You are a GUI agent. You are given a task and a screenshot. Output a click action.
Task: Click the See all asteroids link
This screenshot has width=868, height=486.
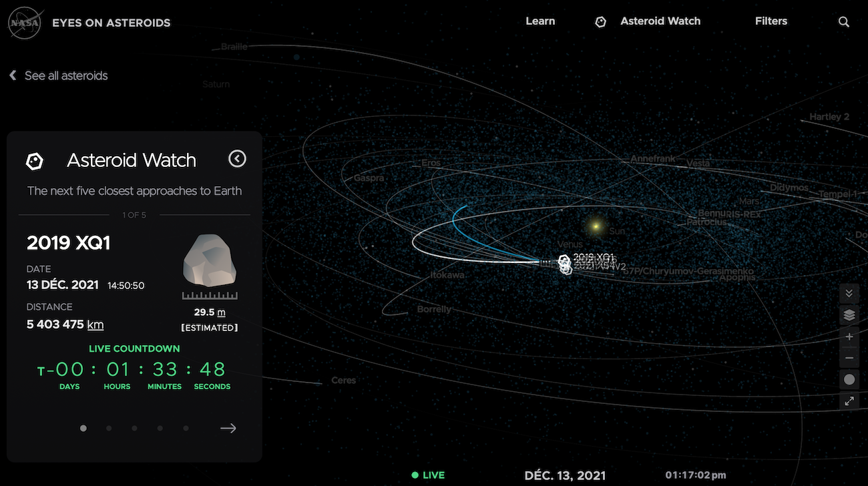tap(66, 75)
